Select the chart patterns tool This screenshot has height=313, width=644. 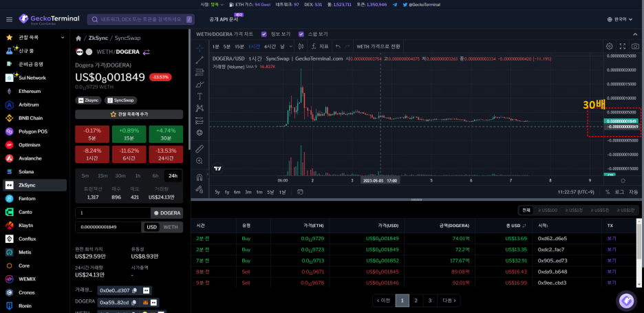pyautogui.click(x=200, y=108)
